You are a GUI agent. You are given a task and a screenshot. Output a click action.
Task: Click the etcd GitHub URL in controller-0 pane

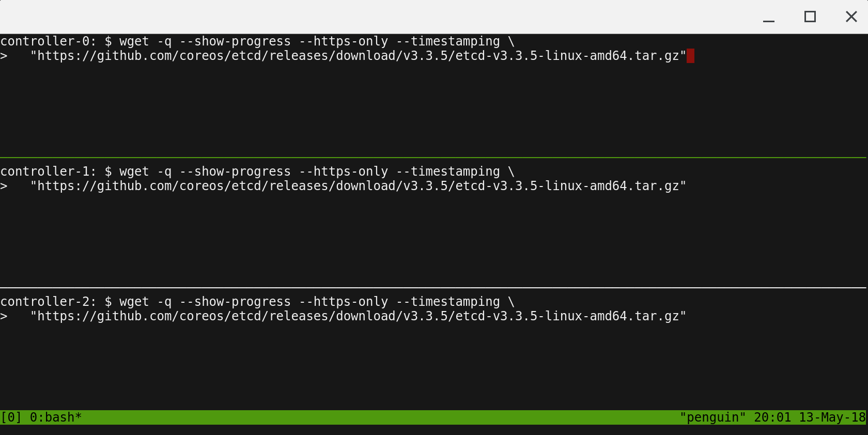point(358,56)
